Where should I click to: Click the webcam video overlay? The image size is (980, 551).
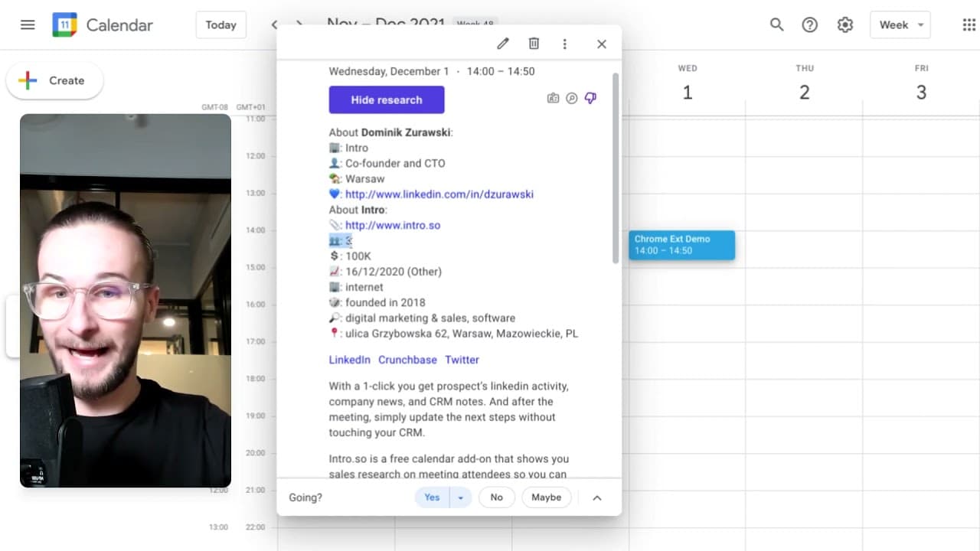click(126, 301)
